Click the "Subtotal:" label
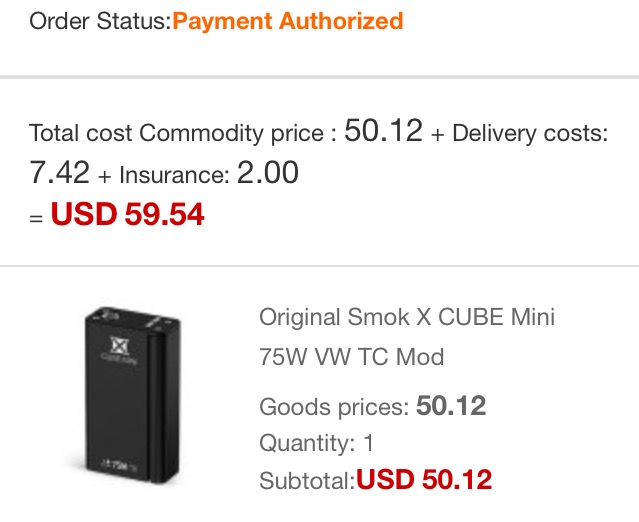639x522 pixels. coord(307,481)
